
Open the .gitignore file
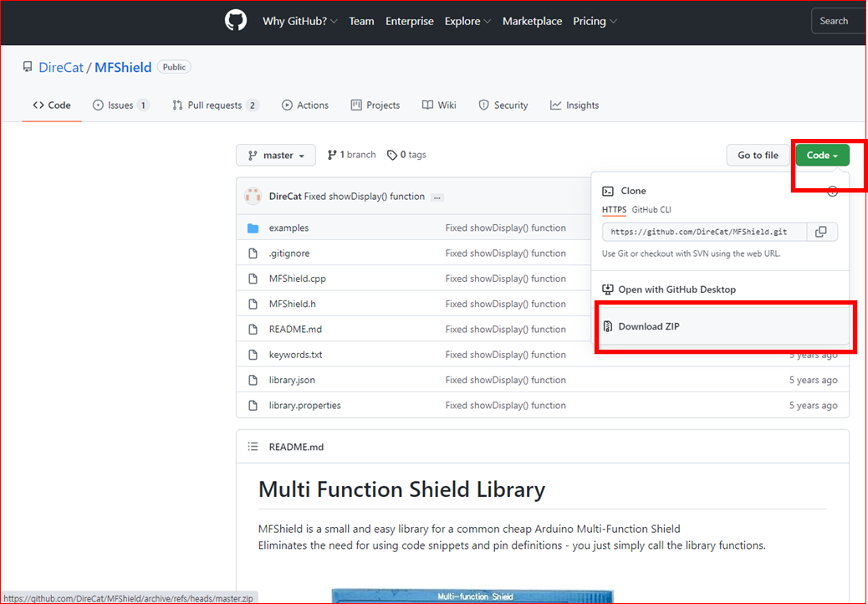tap(289, 253)
